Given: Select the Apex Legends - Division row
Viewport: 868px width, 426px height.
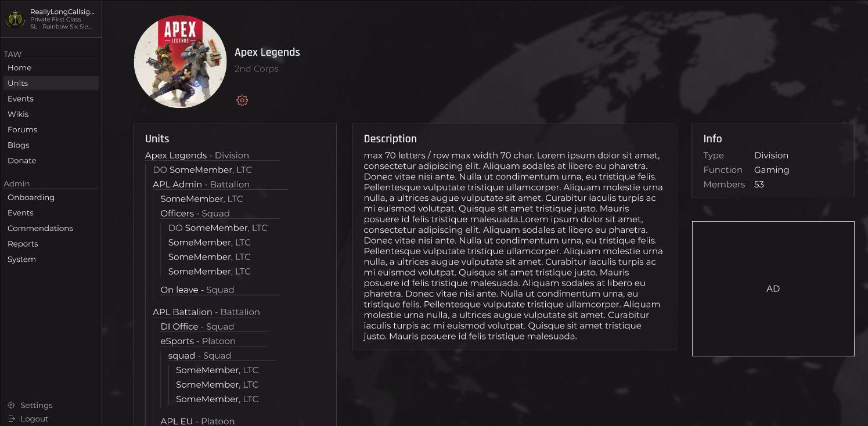Looking at the screenshot, I should tap(197, 156).
